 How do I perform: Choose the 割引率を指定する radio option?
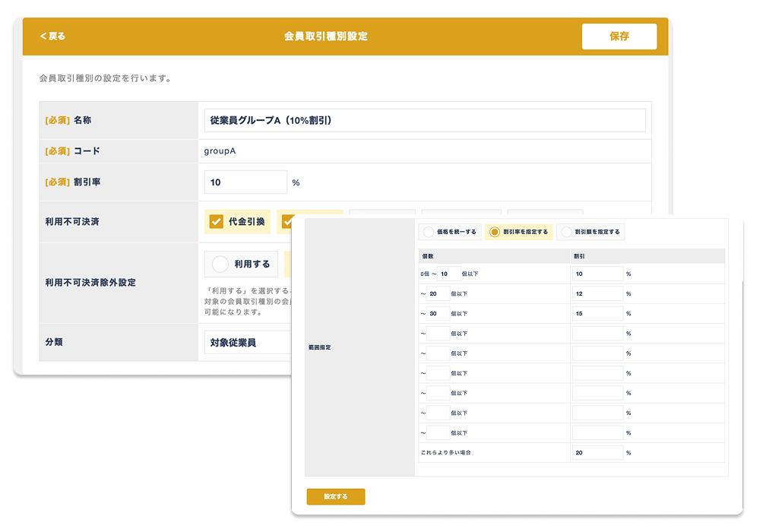pyautogui.click(x=494, y=232)
